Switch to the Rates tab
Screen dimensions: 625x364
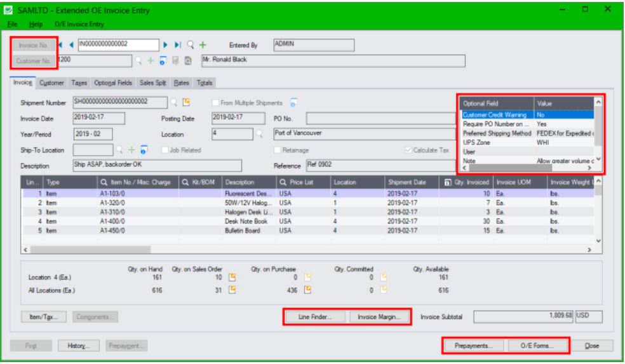tap(182, 83)
